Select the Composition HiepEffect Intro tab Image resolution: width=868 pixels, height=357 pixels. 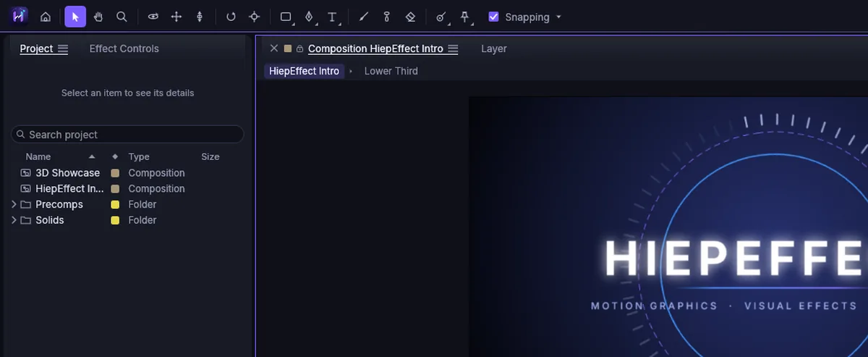(x=375, y=49)
